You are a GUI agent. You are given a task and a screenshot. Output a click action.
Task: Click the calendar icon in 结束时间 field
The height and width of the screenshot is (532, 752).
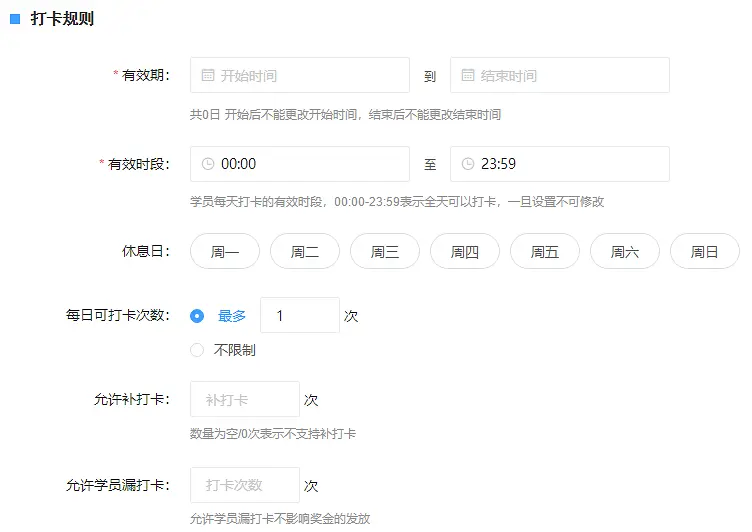(x=468, y=75)
